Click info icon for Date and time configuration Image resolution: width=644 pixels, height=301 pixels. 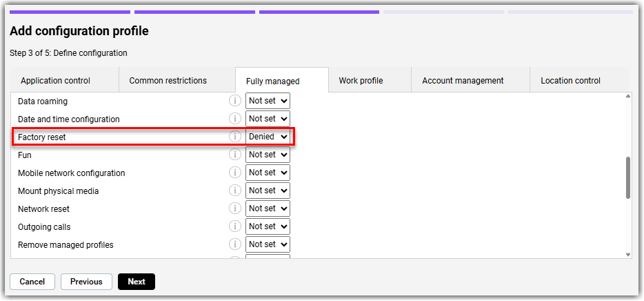coord(234,119)
